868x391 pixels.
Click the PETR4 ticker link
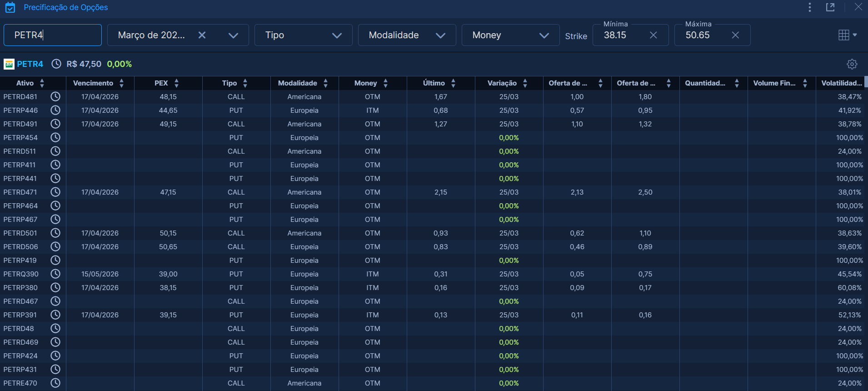(x=30, y=64)
